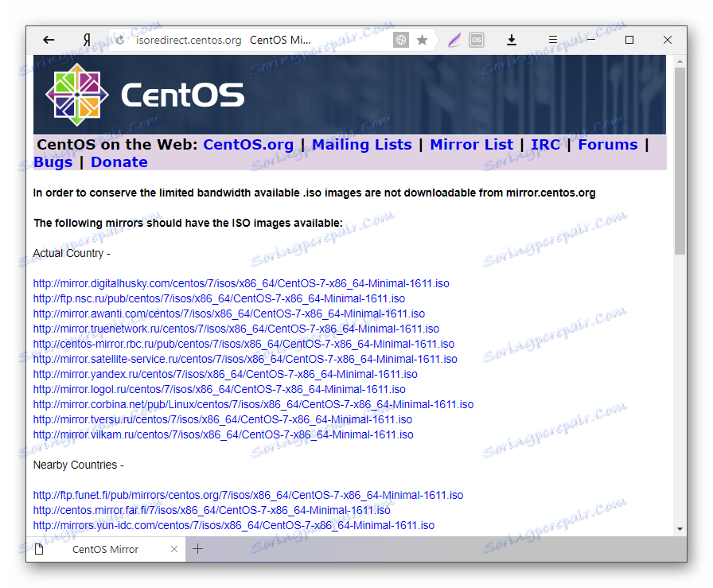Close the CentOS Mirror tab
The width and height of the screenshot is (713, 588).
[173, 549]
